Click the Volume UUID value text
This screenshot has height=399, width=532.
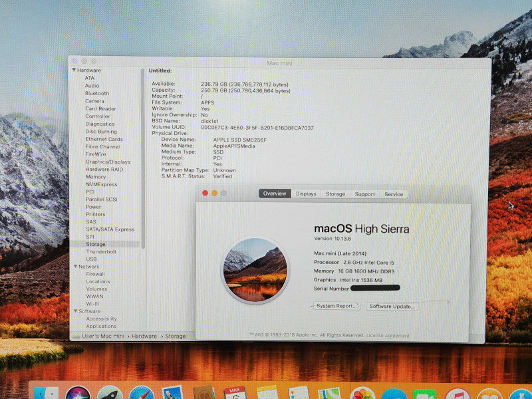[x=257, y=128]
